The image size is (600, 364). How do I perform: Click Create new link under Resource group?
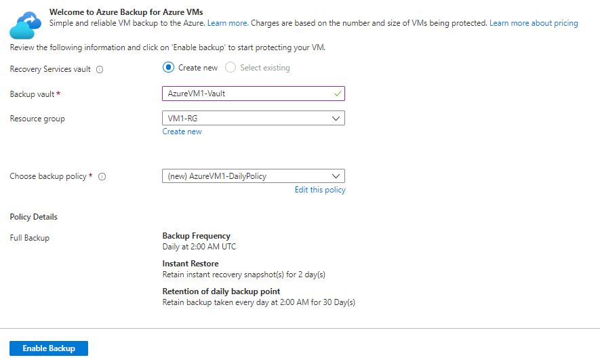(182, 132)
